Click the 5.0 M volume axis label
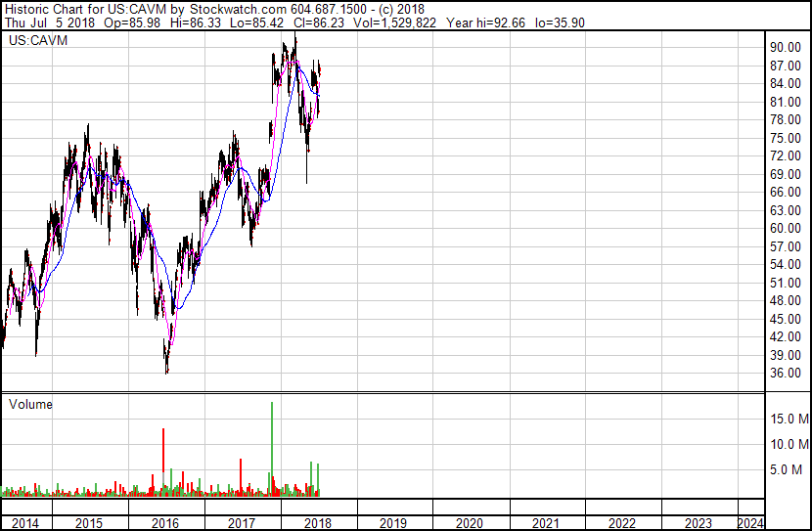 (786, 469)
